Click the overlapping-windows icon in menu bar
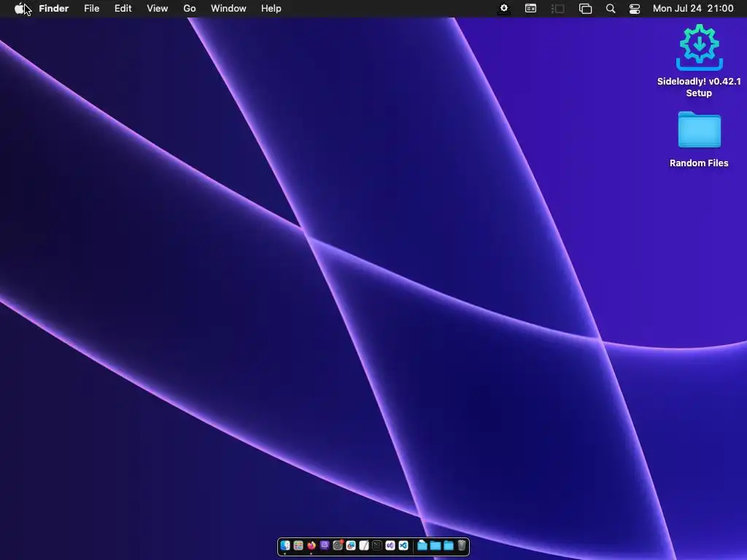 (x=585, y=9)
